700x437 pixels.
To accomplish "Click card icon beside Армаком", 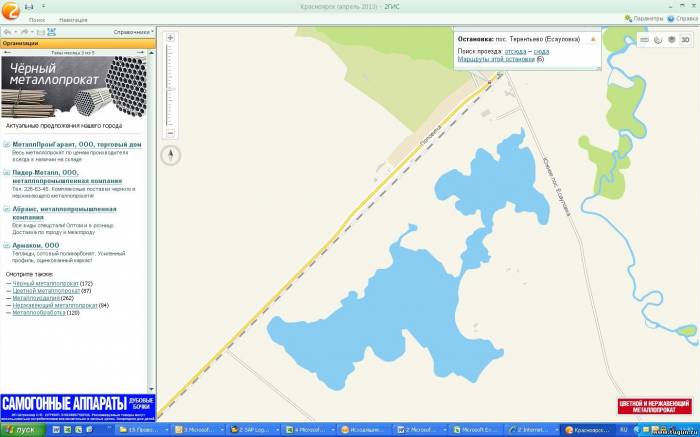I will point(7,245).
